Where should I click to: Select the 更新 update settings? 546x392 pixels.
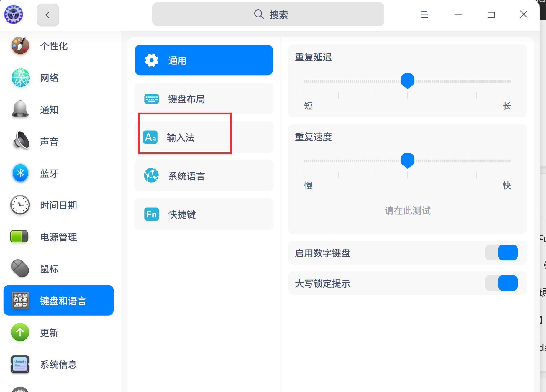[49, 333]
